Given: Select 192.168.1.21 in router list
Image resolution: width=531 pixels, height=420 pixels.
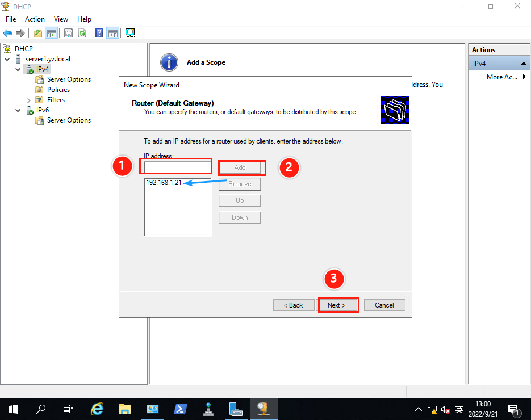Looking at the screenshot, I should (164, 182).
